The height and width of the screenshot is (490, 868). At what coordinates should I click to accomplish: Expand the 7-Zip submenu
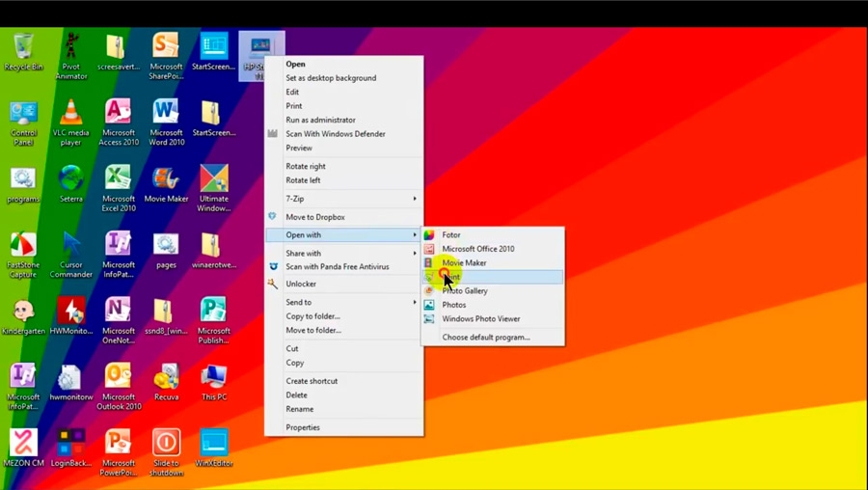[343, 198]
